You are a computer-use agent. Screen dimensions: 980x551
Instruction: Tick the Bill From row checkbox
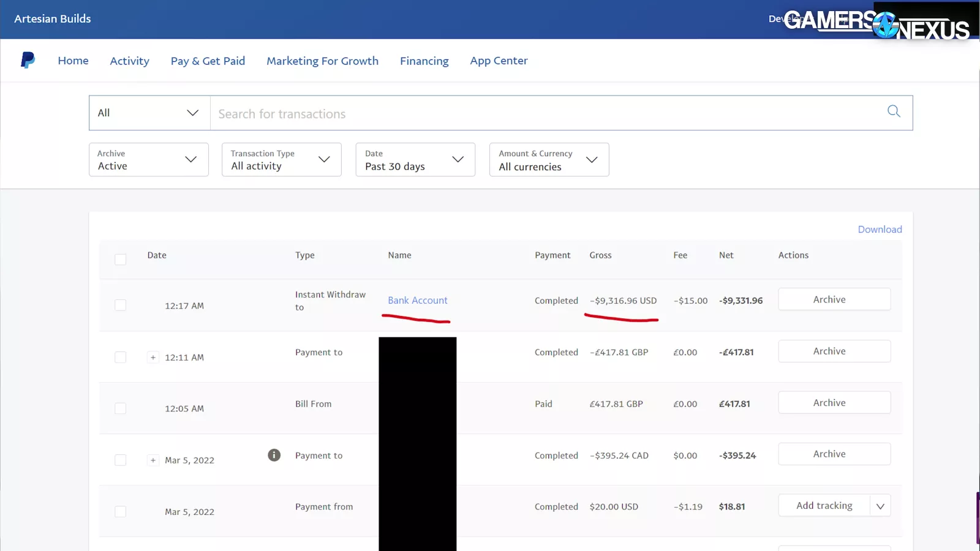(x=121, y=408)
